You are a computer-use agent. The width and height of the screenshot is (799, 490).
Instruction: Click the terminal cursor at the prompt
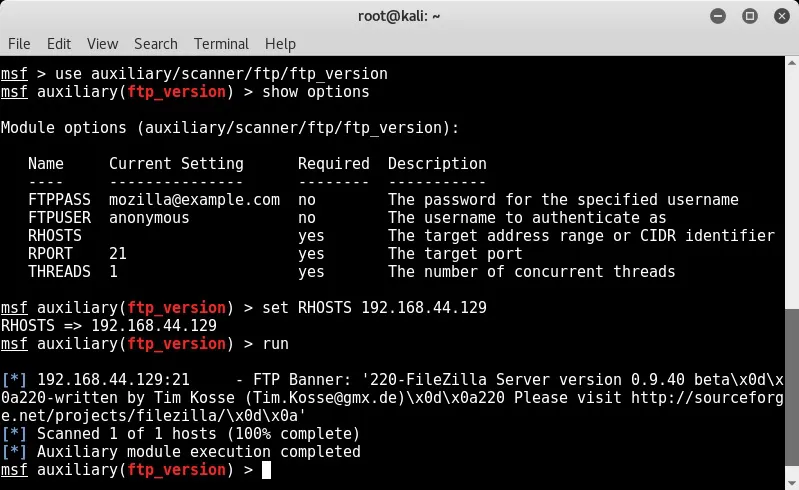tap(266, 470)
